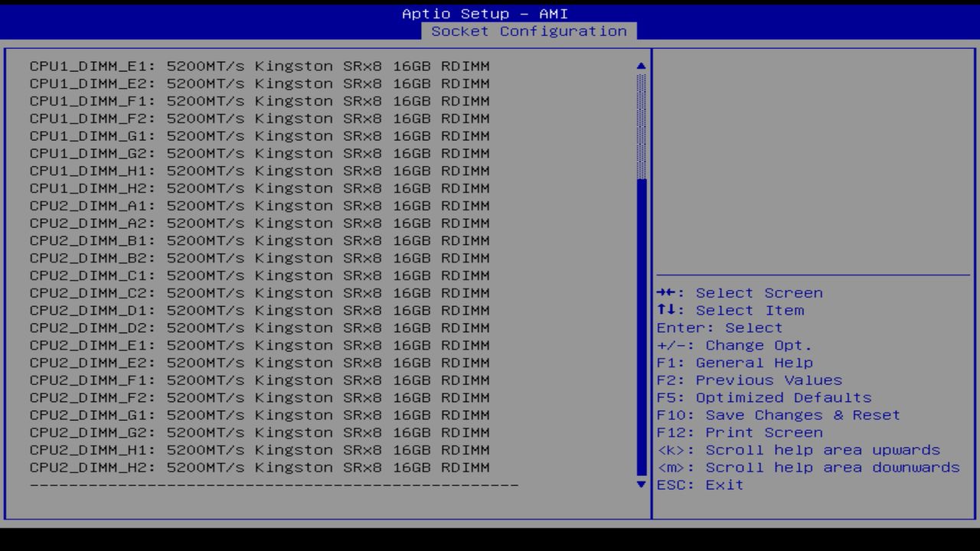
Task: Select the CPU1_DIMM_G1 memory entry
Action: tap(259, 135)
